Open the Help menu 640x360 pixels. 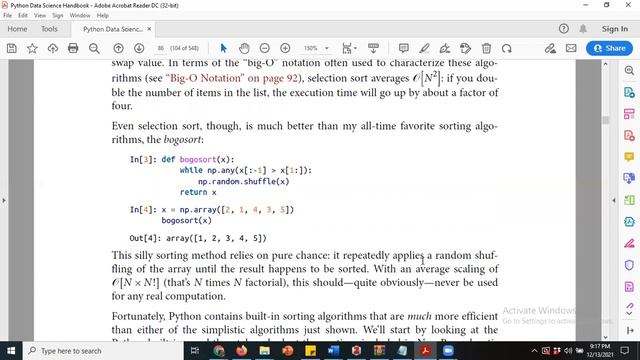click(102, 16)
